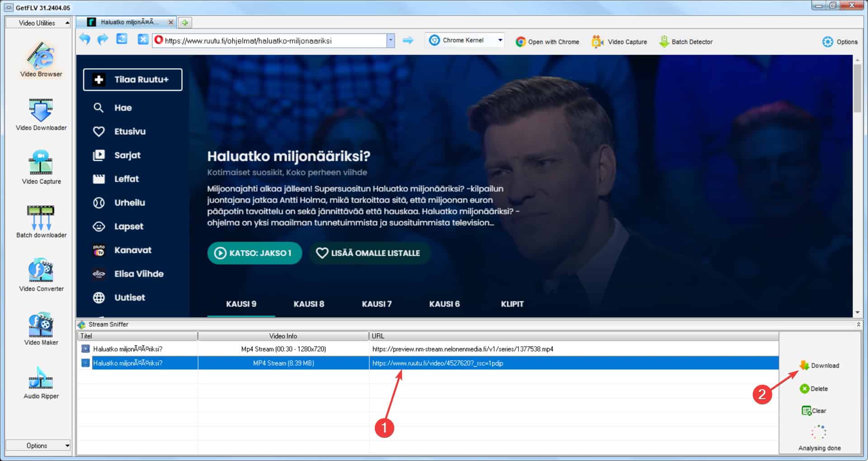Image resolution: width=868 pixels, height=461 pixels.
Task: Click the browser vertical scrollbar thumb
Action: 857,88
